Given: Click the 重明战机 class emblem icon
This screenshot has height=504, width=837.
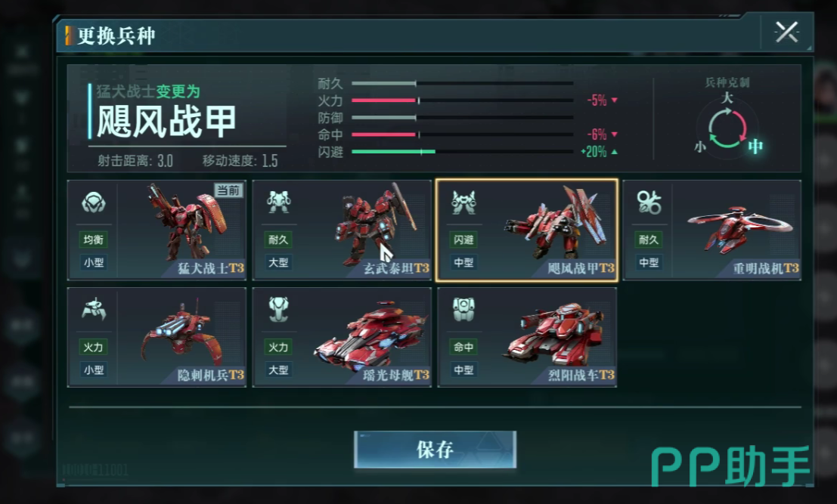Looking at the screenshot, I should [649, 203].
